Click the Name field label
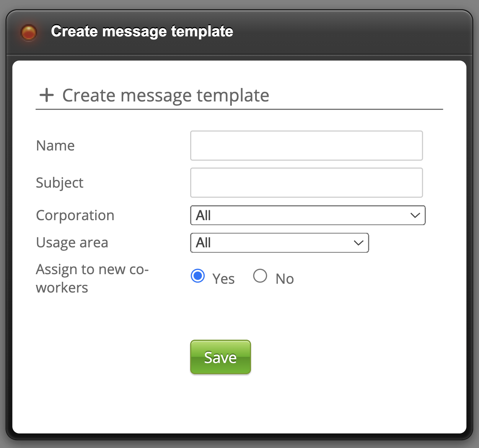Viewport: 479px width, 448px height. pyautogui.click(x=55, y=146)
